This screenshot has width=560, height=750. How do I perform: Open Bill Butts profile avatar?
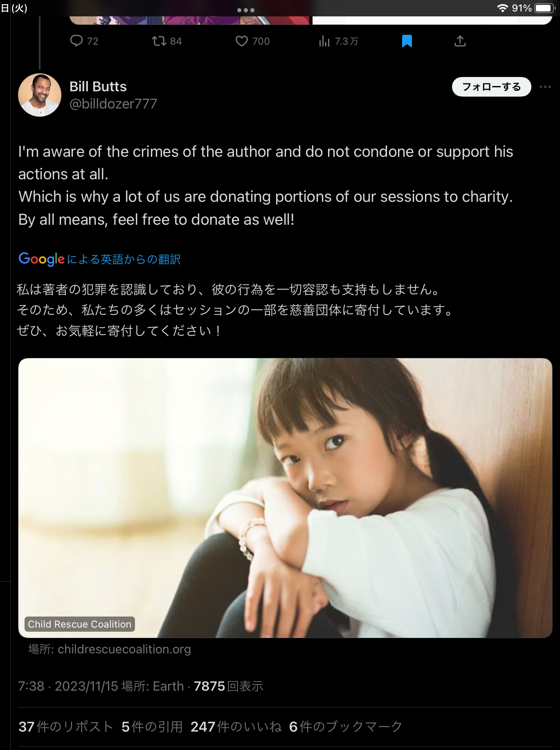[40, 95]
